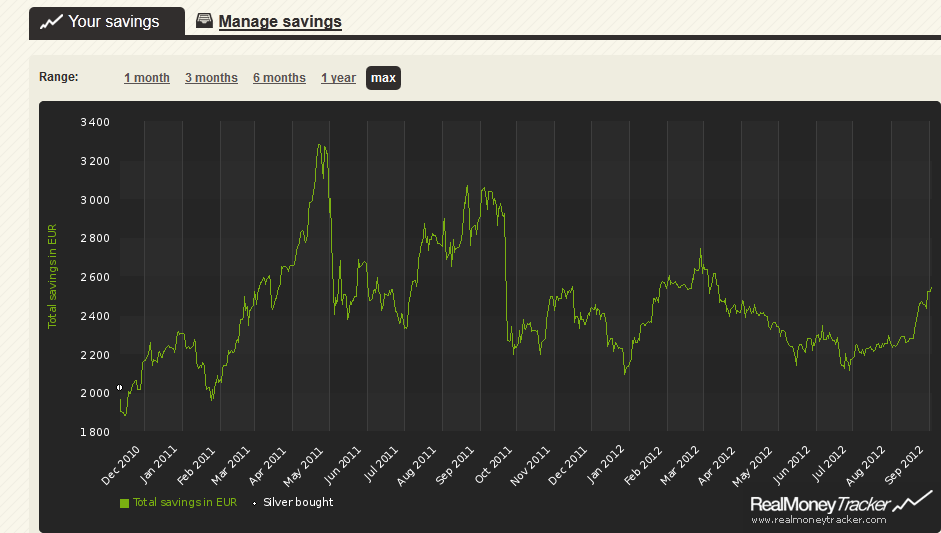Image resolution: width=941 pixels, height=533 pixels.
Task: Set range to 1 month
Action: coord(147,78)
